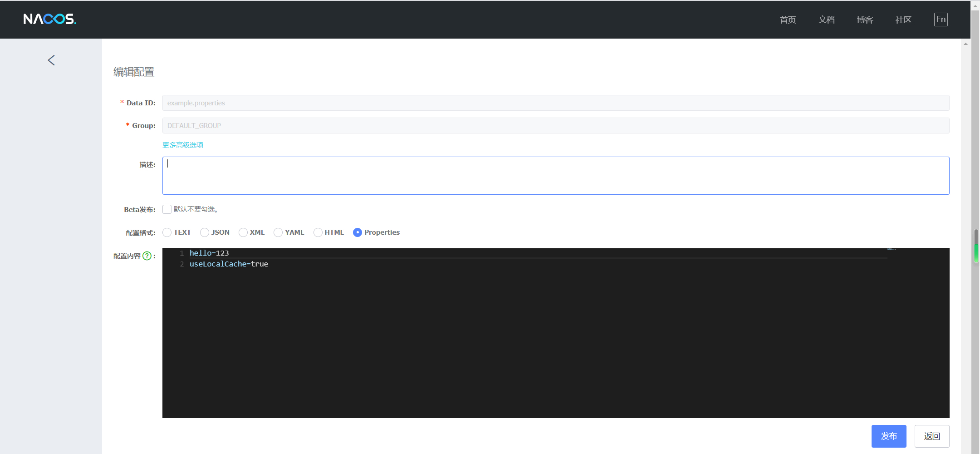Click the editor minimap at top right

coord(891,249)
